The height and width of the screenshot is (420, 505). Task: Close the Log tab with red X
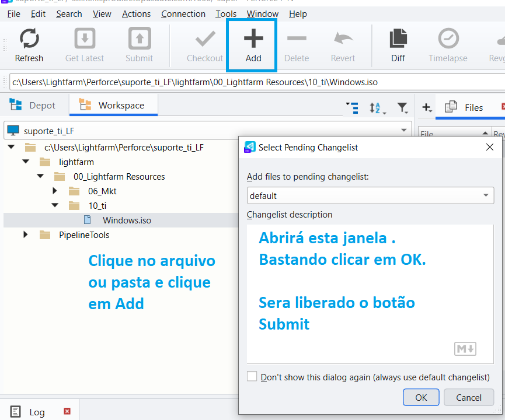[x=67, y=411]
